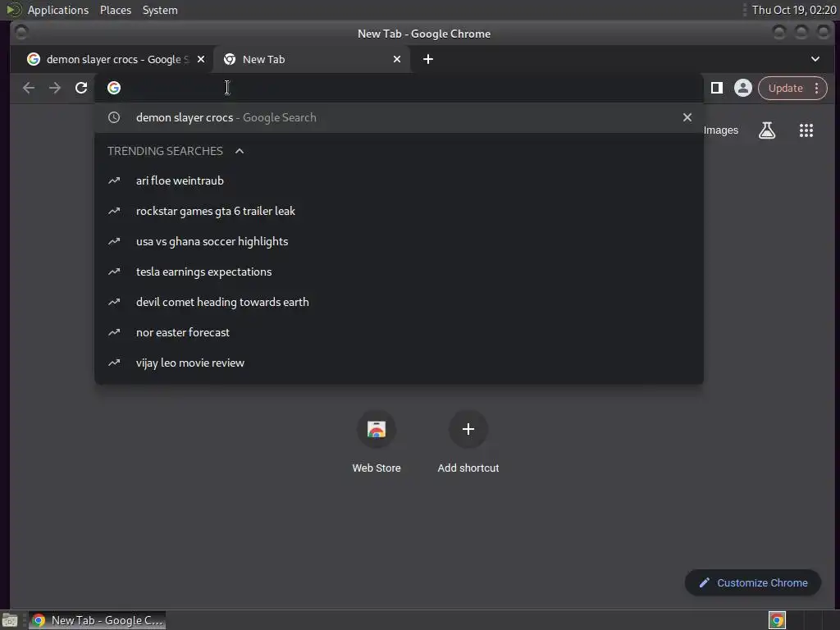The image size is (840, 630).
Task: Select rockstar games gta 6 trailer leak
Action: (399, 211)
